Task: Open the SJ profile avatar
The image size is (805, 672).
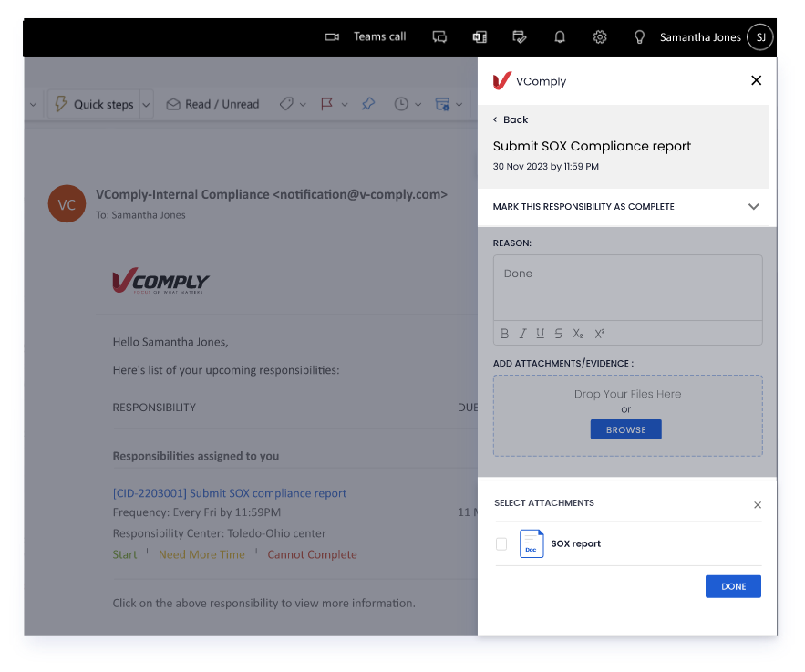Action: (x=759, y=37)
